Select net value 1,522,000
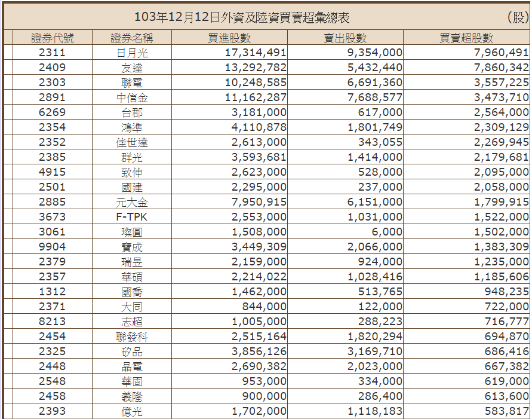532x419 pixels. pos(502,217)
